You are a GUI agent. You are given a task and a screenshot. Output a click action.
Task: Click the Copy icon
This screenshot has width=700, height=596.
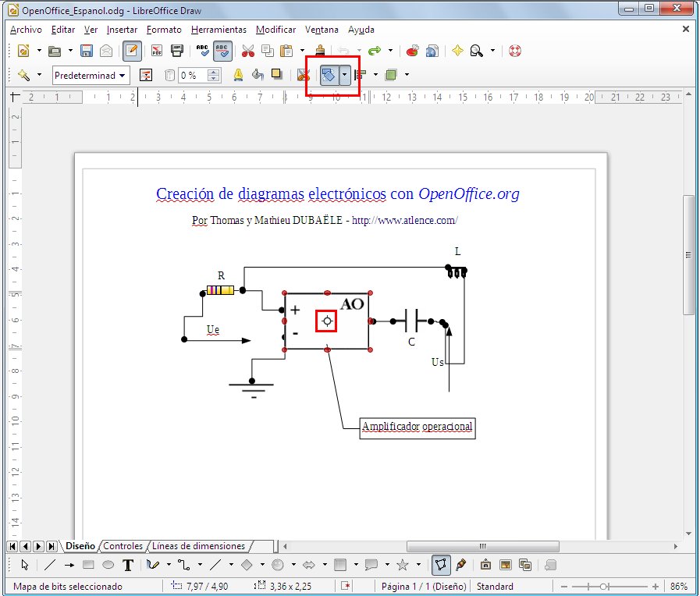pyautogui.click(x=268, y=51)
